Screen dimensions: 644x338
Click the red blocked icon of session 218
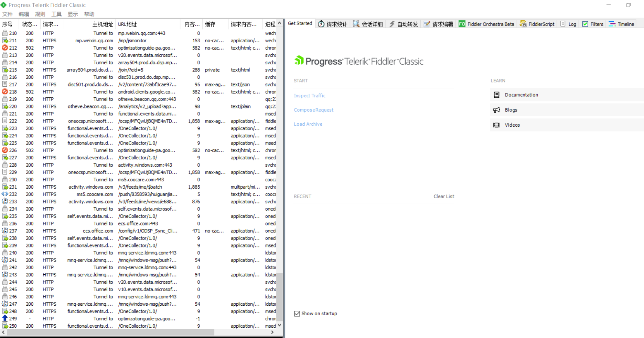click(5, 92)
